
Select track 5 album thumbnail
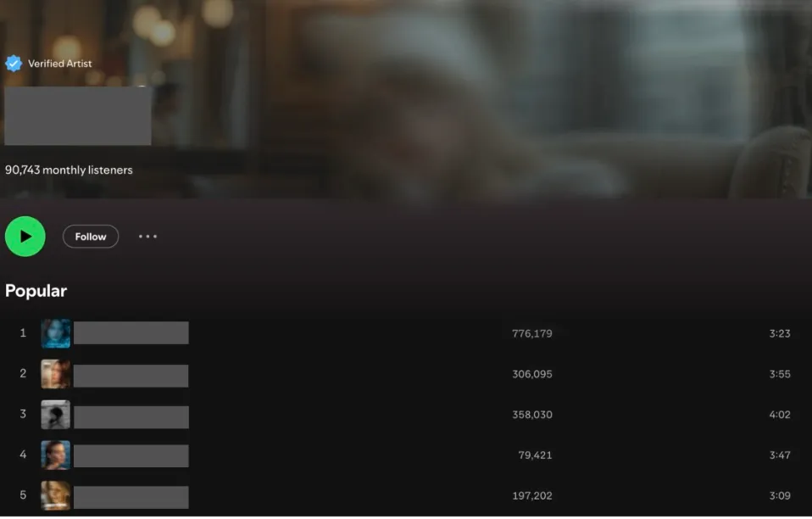55,496
